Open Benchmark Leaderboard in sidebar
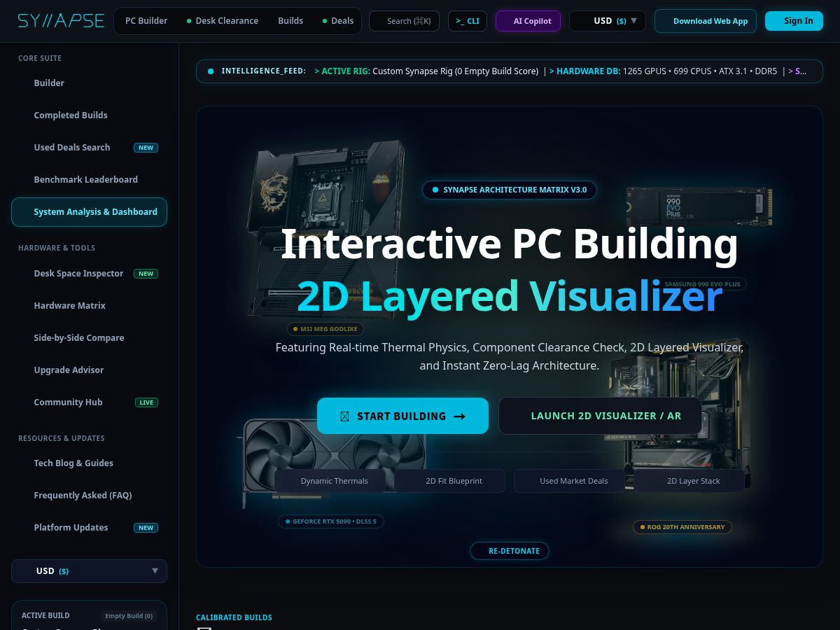This screenshot has width=840, height=630. [89, 179]
